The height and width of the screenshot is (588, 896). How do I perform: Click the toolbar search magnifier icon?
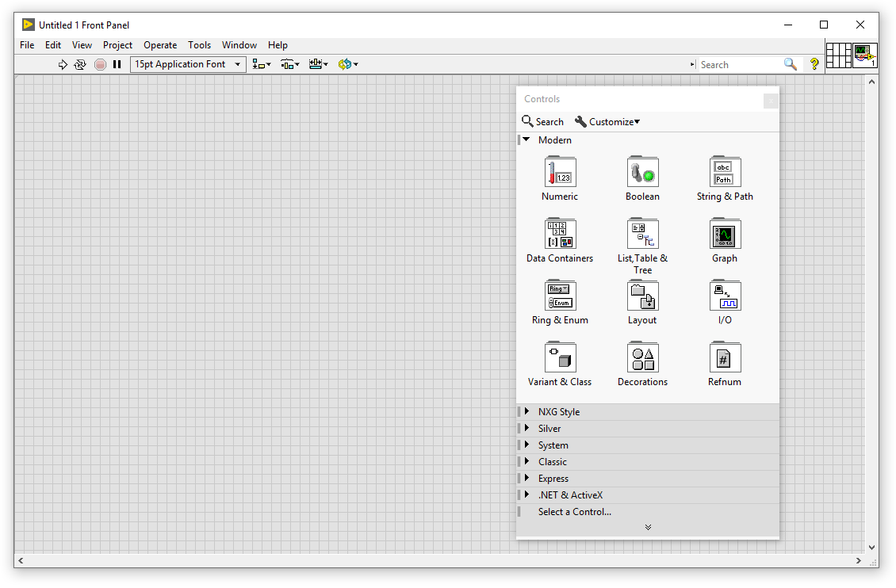pyautogui.click(x=791, y=64)
